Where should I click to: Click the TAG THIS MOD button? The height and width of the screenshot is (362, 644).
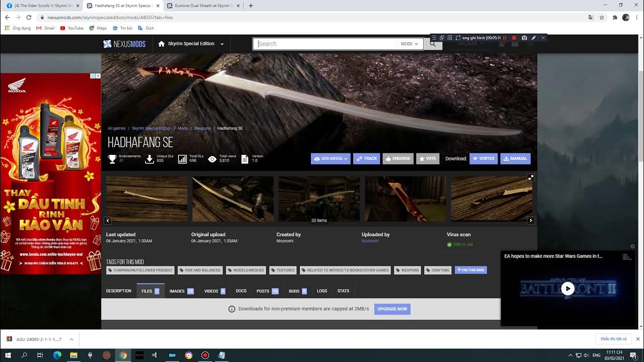tap(471, 270)
